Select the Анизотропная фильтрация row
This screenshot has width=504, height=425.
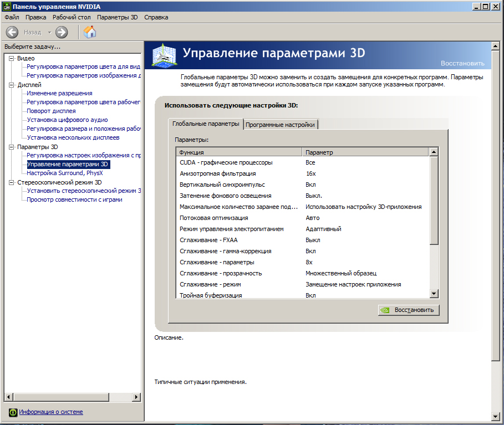[x=303, y=173]
